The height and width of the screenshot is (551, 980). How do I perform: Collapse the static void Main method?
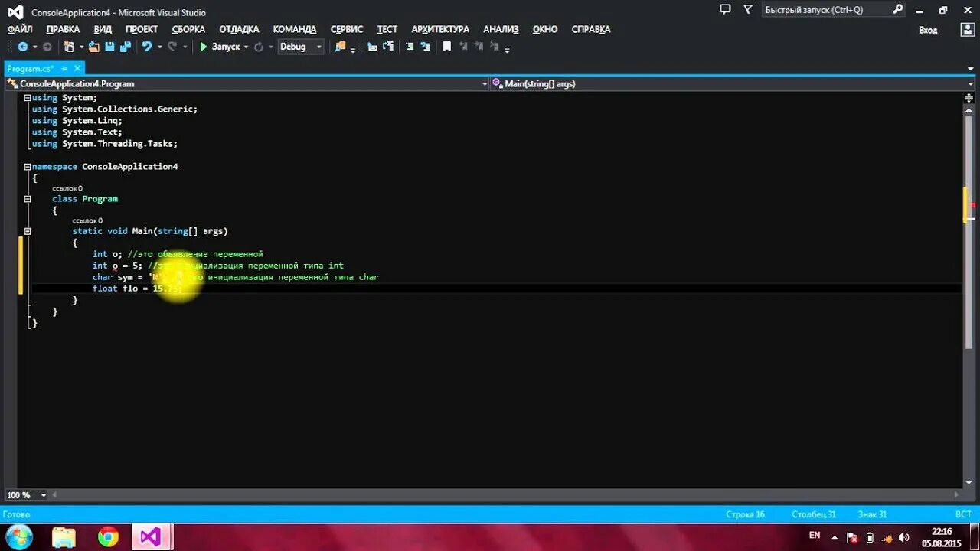point(27,231)
